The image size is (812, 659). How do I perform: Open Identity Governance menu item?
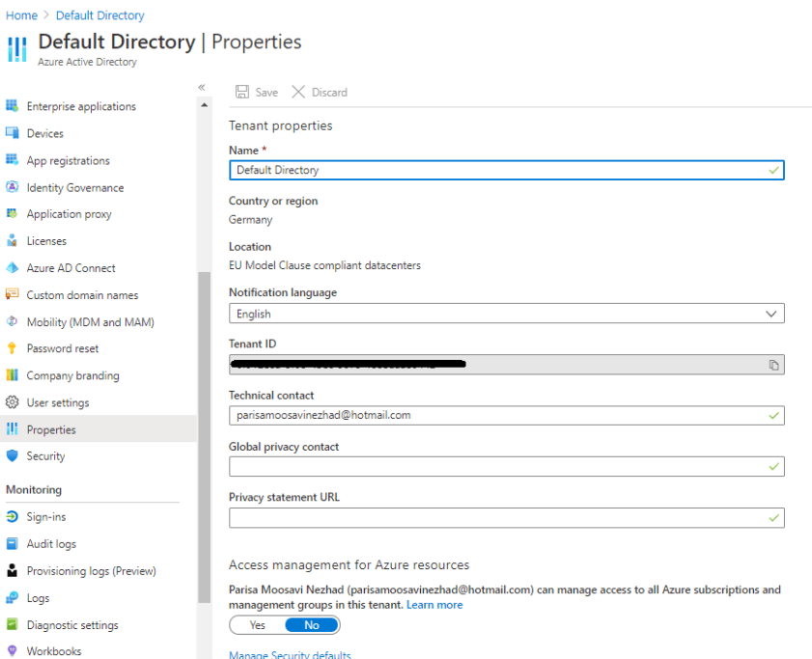pos(75,187)
